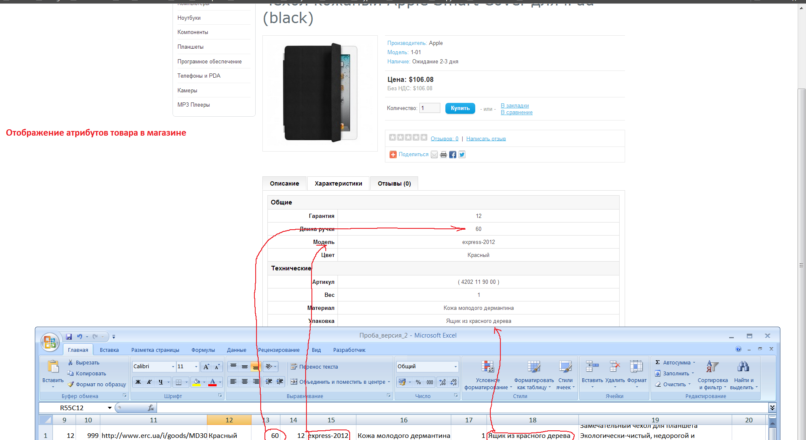Switch to Рецензирование ribbon tab
Screen dimensions: 806x440
[x=279, y=350]
